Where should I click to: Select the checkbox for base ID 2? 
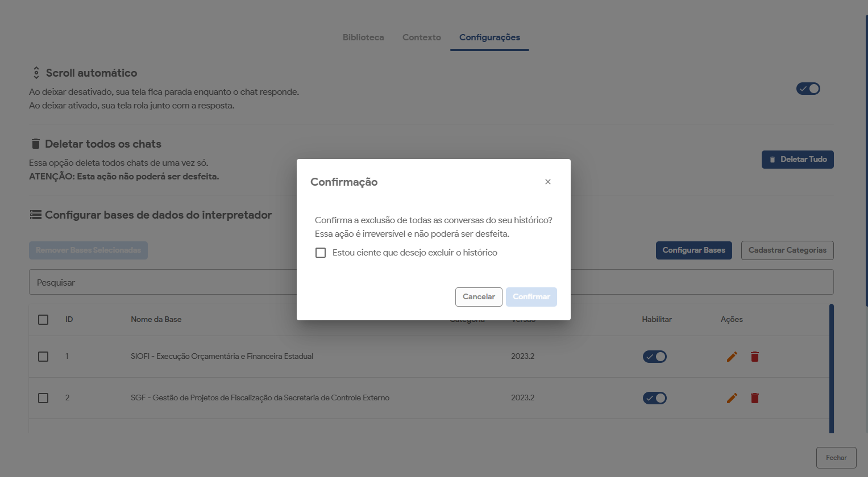click(43, 398)
